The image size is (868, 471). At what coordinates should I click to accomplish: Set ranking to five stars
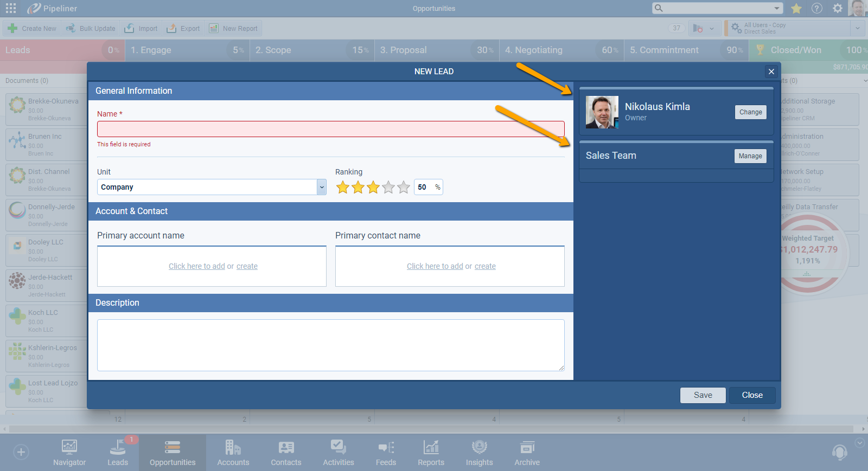[404, 188]
